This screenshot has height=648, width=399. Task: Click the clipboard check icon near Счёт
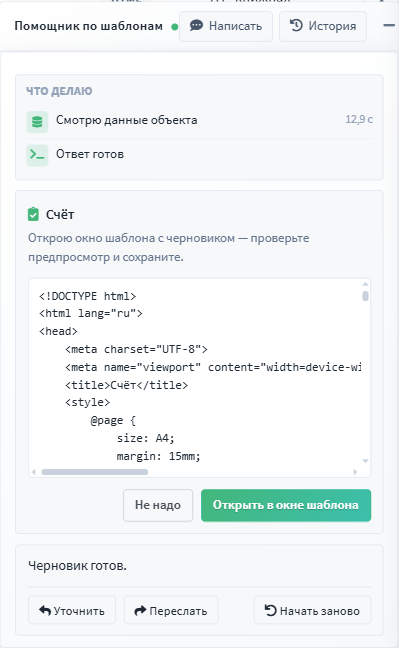pos(33,214)
